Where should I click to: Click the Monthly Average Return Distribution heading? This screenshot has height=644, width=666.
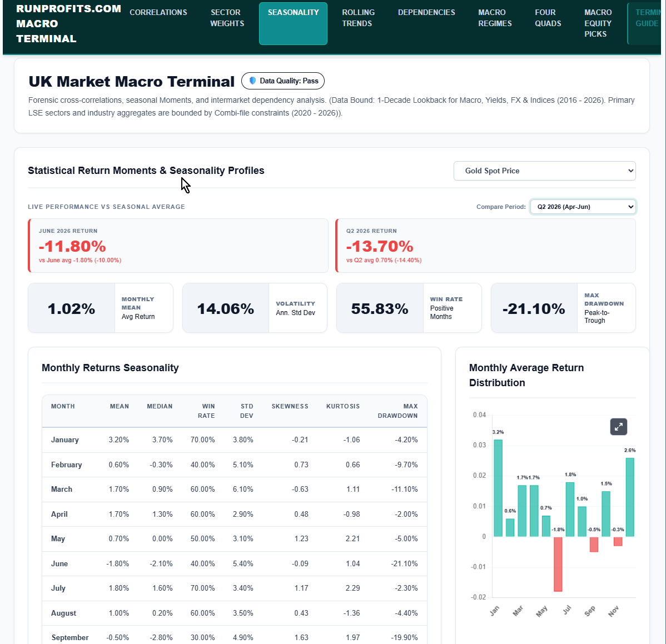coord(526,375)
